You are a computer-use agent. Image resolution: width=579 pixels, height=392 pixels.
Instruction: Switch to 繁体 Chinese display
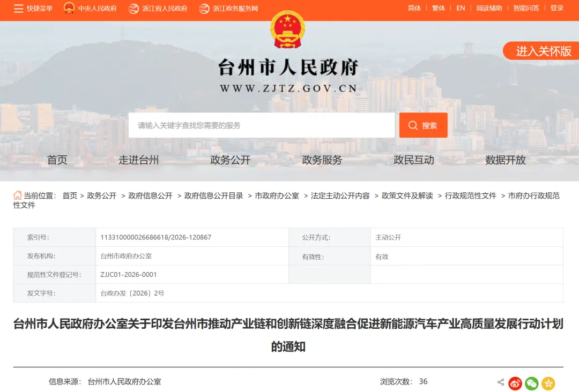pos(439,8)
